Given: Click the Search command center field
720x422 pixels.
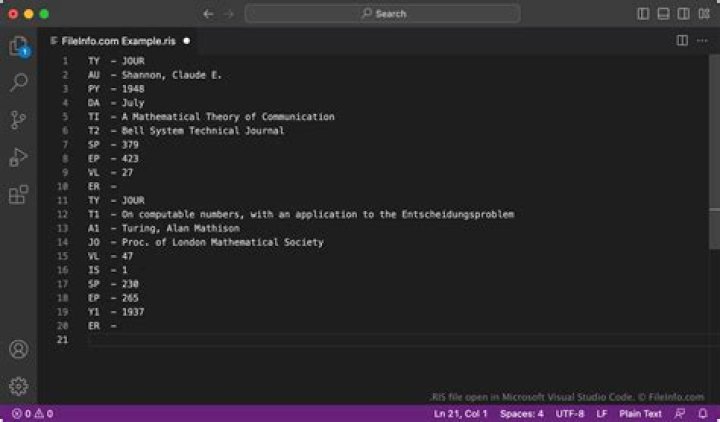Looking at the screenshot, I should coord(383,14).
